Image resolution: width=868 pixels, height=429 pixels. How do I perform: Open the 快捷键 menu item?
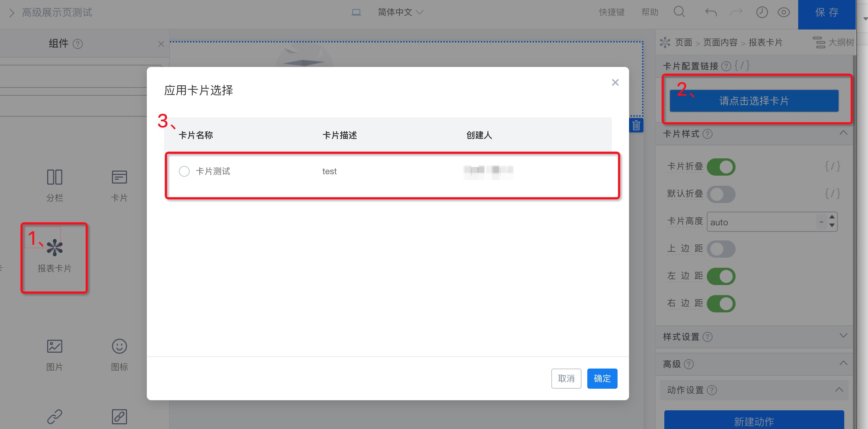click(611, 13)
